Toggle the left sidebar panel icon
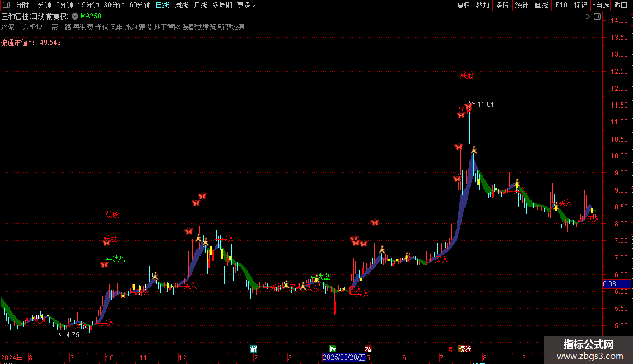 (6, 5)
